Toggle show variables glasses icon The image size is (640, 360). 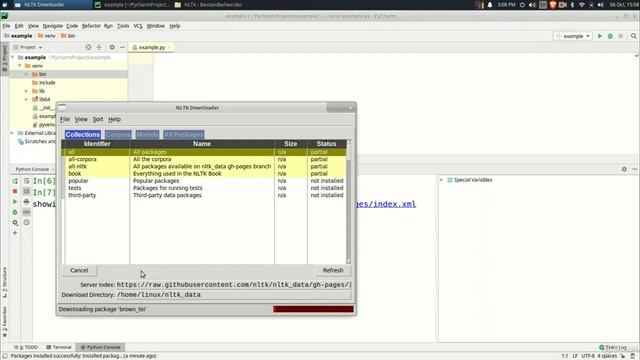[x=27, y=212]
